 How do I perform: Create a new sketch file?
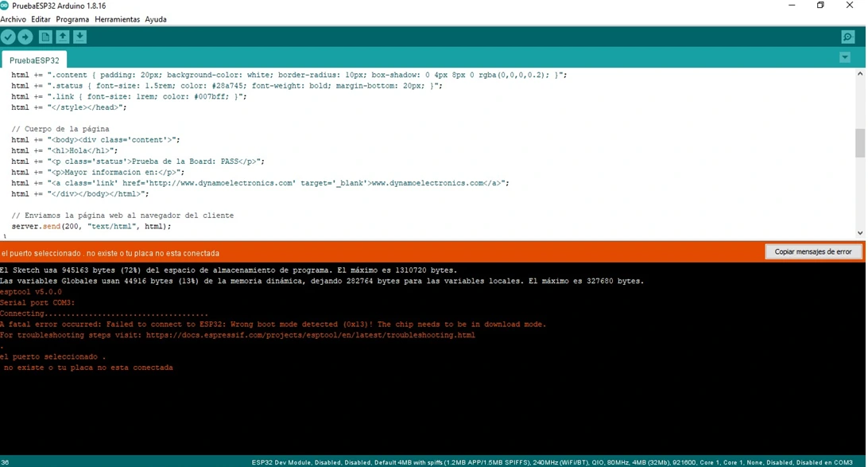[45, 37]
